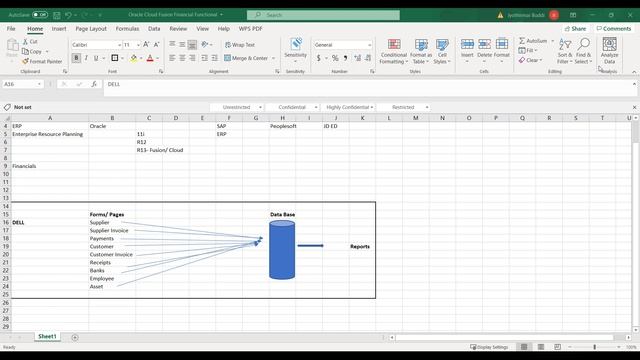
Task: Open the Comments pane button
Action: click(x=613, y=29)
